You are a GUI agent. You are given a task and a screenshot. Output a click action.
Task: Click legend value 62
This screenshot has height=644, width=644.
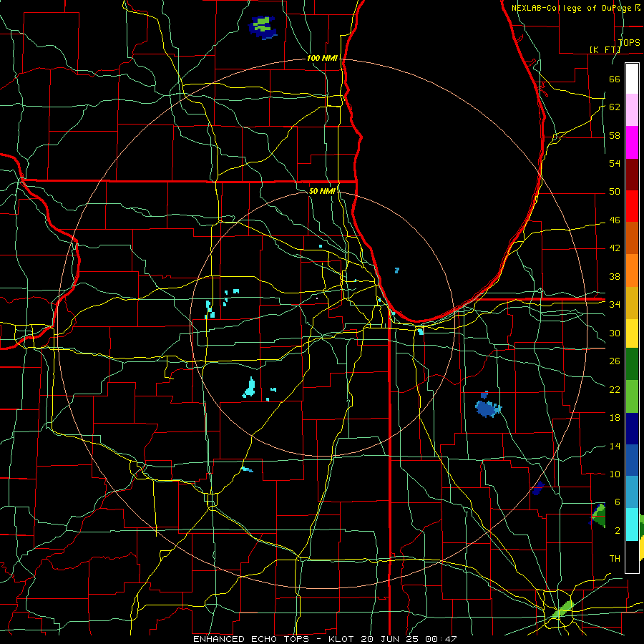point(615,107)
